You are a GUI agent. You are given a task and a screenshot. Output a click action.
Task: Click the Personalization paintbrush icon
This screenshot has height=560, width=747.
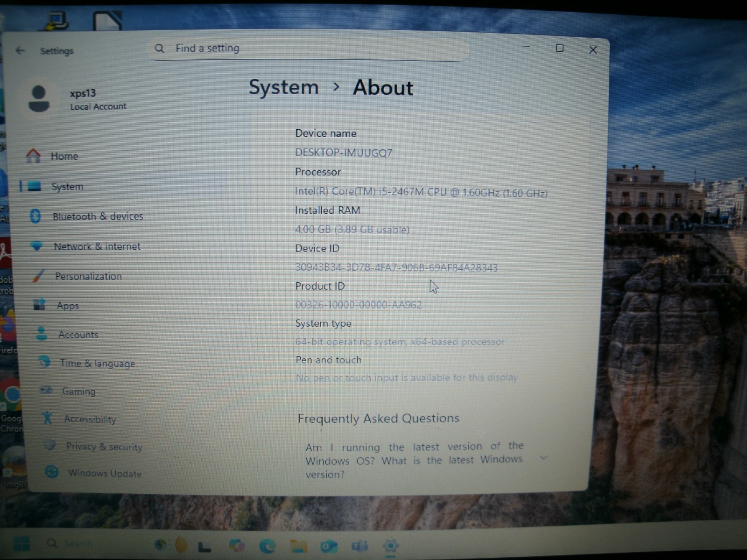(38, 275)
